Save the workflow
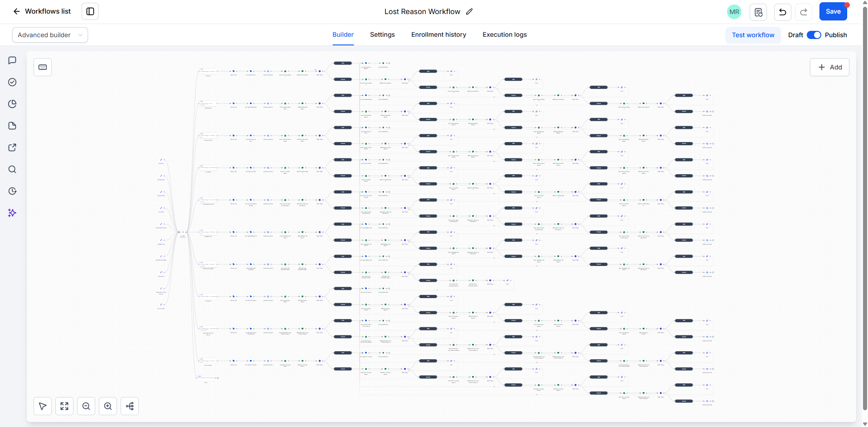 click(x=833, y=11)
